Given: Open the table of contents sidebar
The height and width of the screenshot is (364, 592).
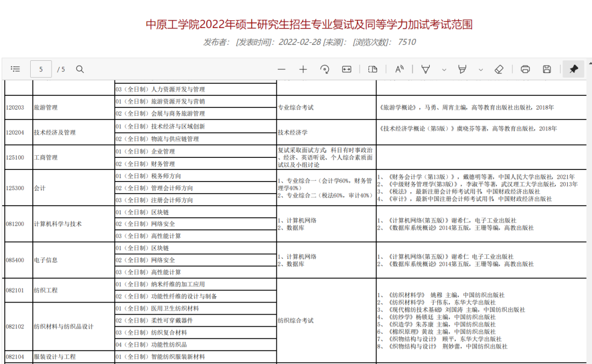Looking at the screenshot, I should click(x=15, y=69).
